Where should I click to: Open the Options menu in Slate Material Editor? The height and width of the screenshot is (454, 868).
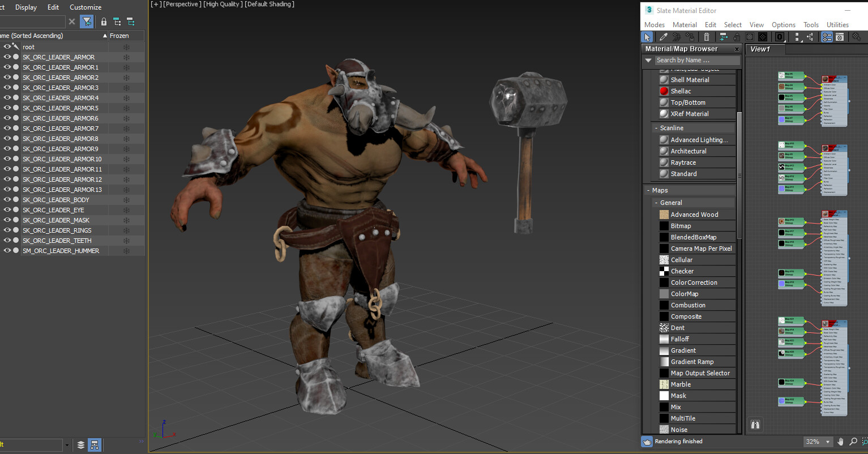tap(783, 24)
